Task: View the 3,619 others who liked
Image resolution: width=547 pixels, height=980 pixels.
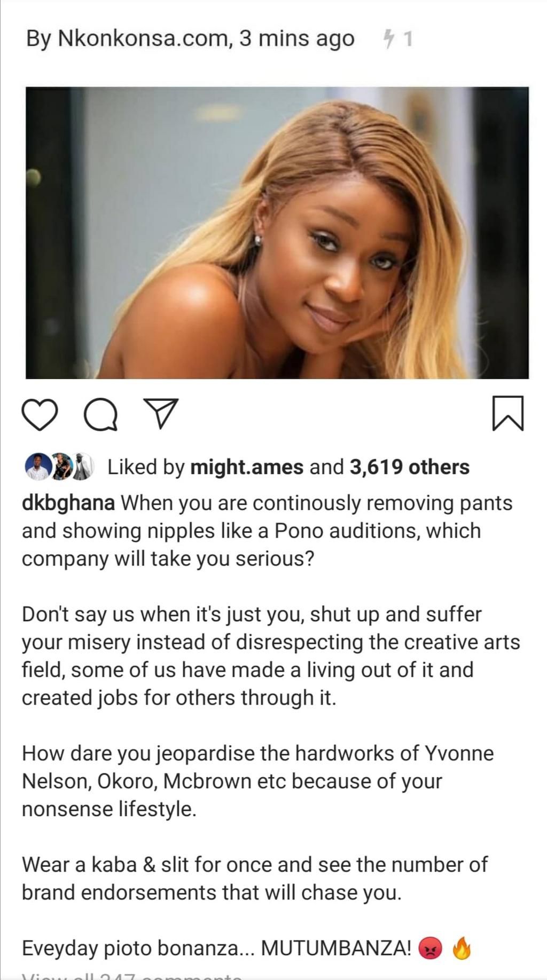Action: pyautogui.click(x=409, y=467)
